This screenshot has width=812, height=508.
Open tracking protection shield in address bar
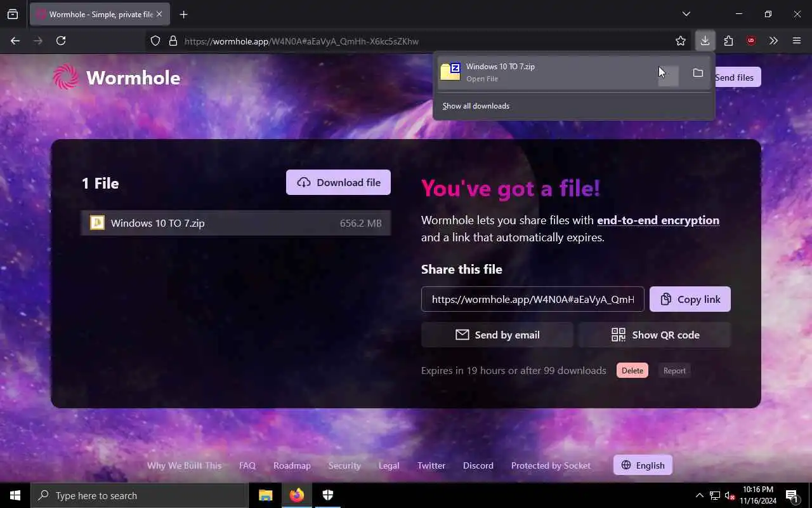(x=155, y=41)
